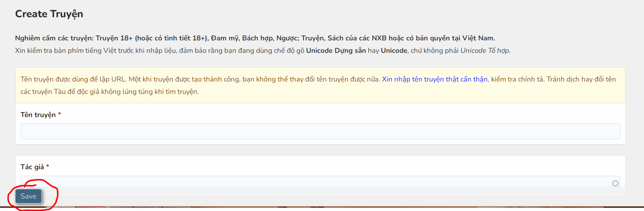644x211 pixels.
Task: Click the bold 'Nghiêm cấm các truyện:' warning
Action: (54, 38)
